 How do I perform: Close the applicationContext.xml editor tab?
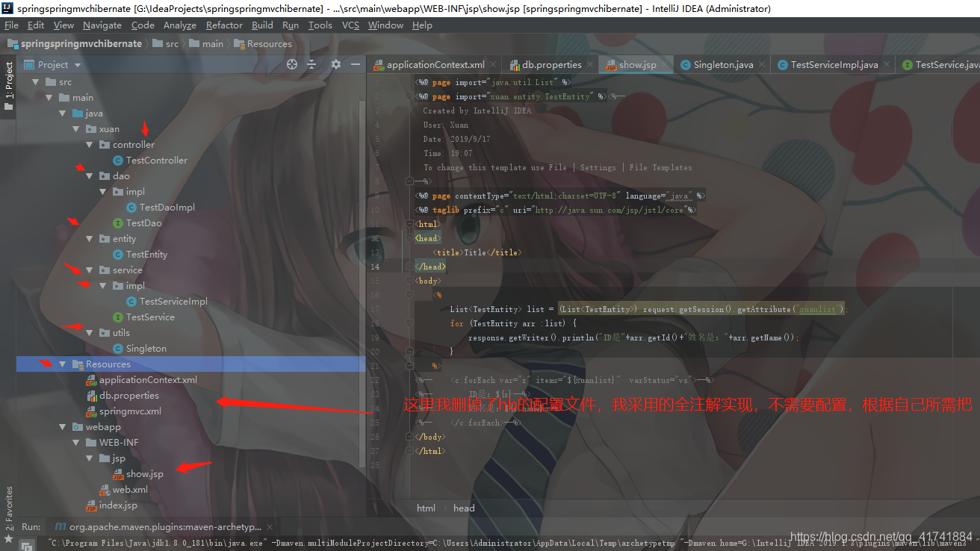coord(494,65)
